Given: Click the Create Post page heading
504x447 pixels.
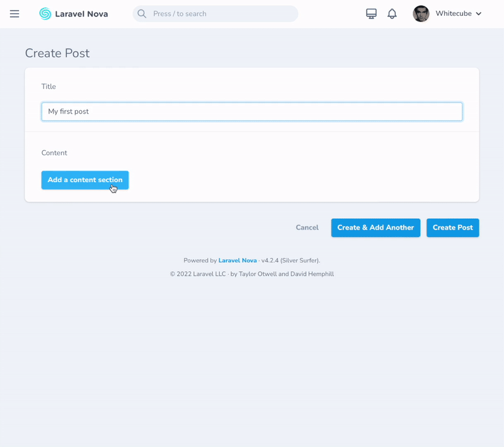Looking at the screenshot, I should (57, 54).
